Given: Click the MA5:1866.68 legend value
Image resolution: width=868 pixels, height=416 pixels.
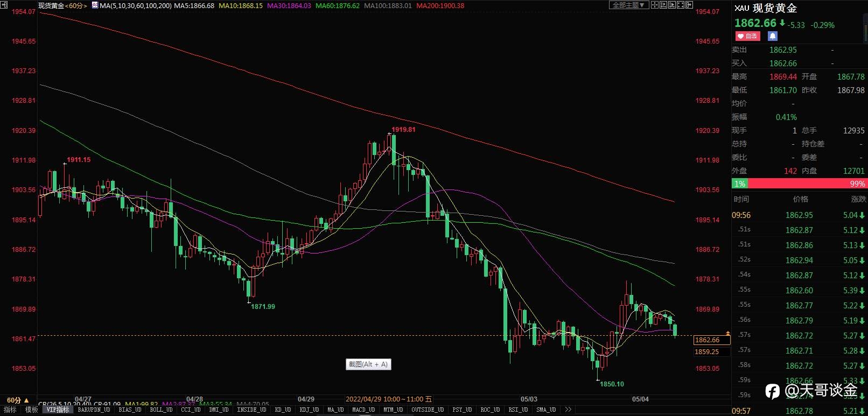Looking at the screenshot, I should click(194, 6).
